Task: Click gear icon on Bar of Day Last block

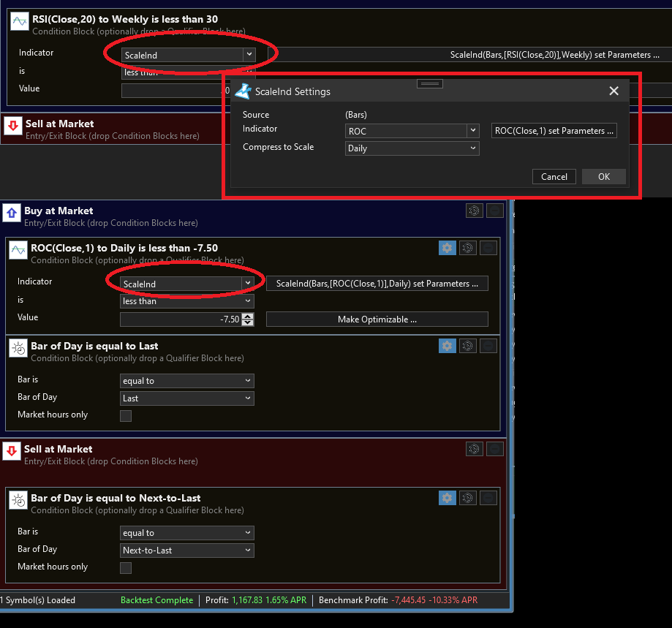Action: click(447, 346)
